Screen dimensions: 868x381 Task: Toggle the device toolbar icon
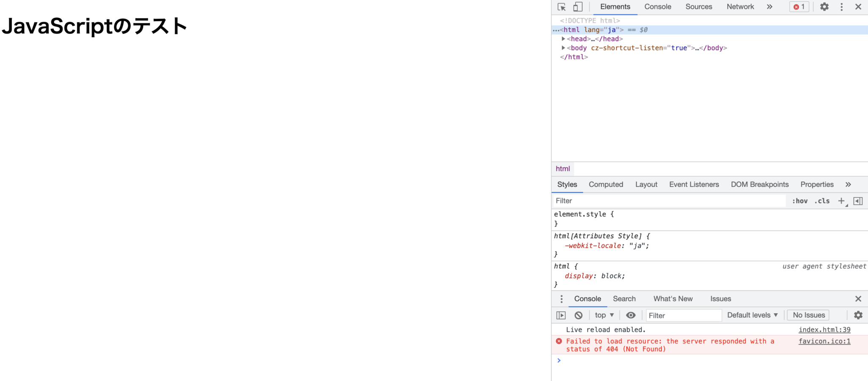[x=578, y=7]
